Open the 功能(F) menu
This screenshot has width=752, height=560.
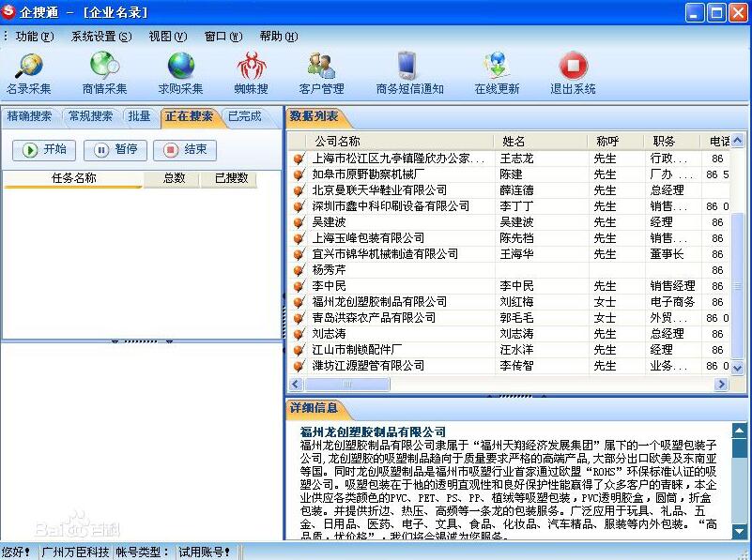point(28,36)
